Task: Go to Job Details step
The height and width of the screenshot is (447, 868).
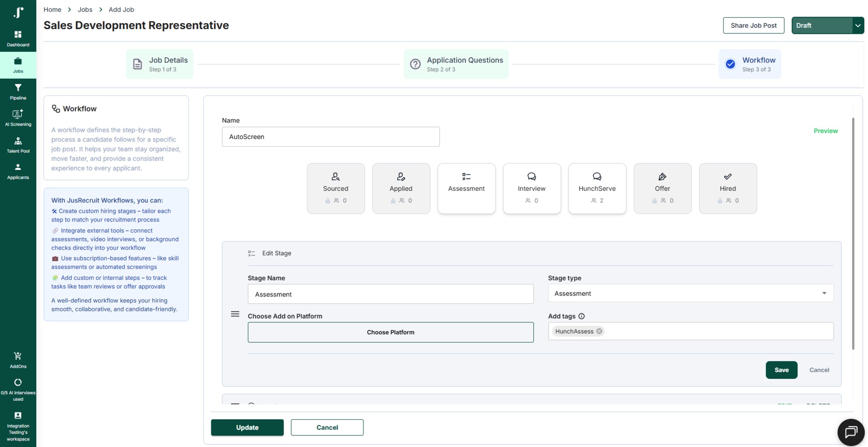Action: [x=160, y=64]
